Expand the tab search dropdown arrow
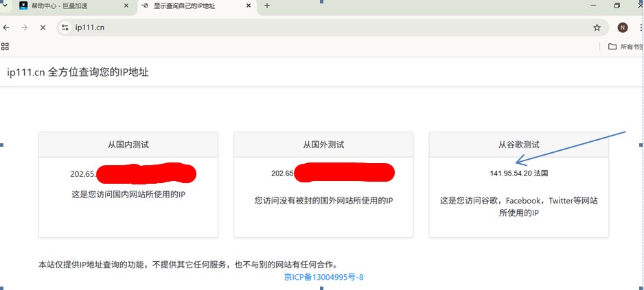Image resolution: width=644 pixels, height=290 pixels. tap(5, 6)
